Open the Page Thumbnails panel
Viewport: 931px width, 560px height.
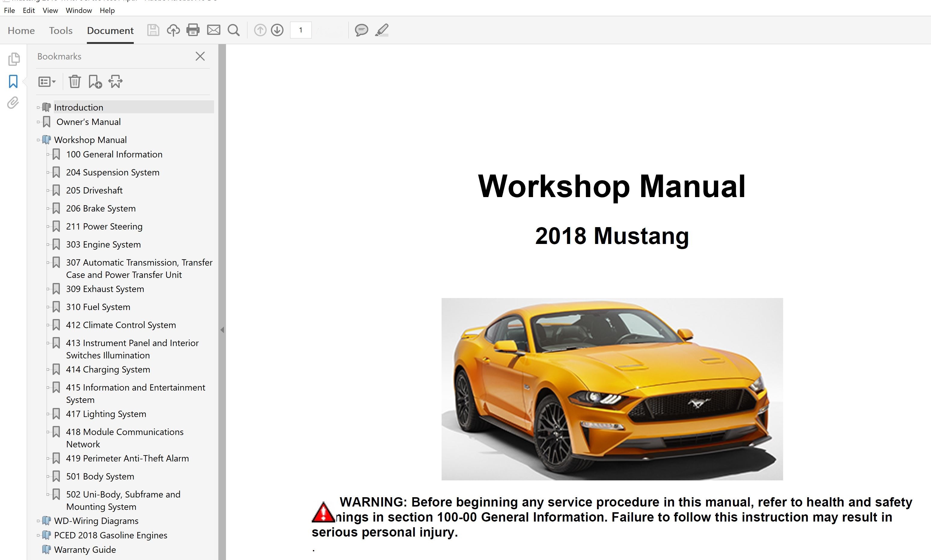pos(14,59)
